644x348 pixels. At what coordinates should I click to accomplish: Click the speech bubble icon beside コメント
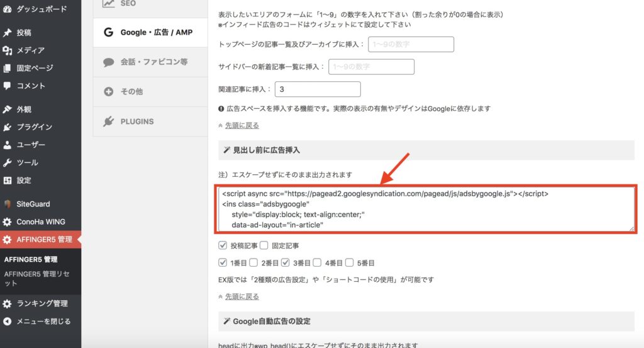tap(7, 86)
